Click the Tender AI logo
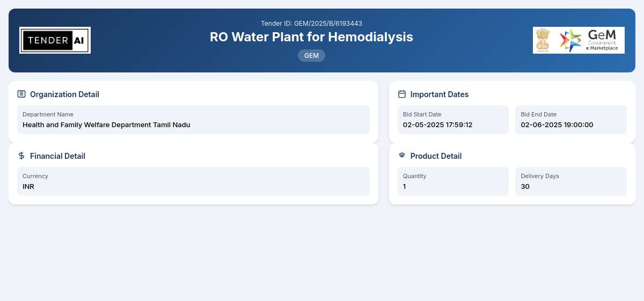 [55, 40]
